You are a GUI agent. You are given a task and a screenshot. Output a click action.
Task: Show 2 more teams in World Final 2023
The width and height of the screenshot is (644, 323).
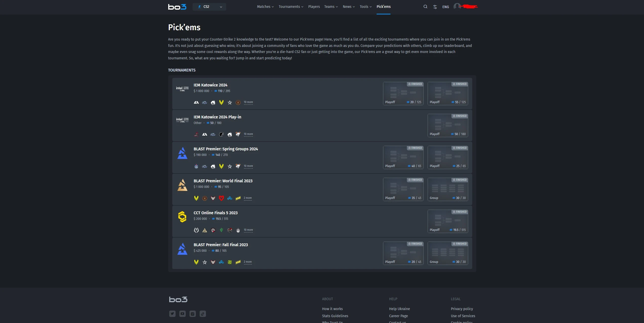point(248,198)
